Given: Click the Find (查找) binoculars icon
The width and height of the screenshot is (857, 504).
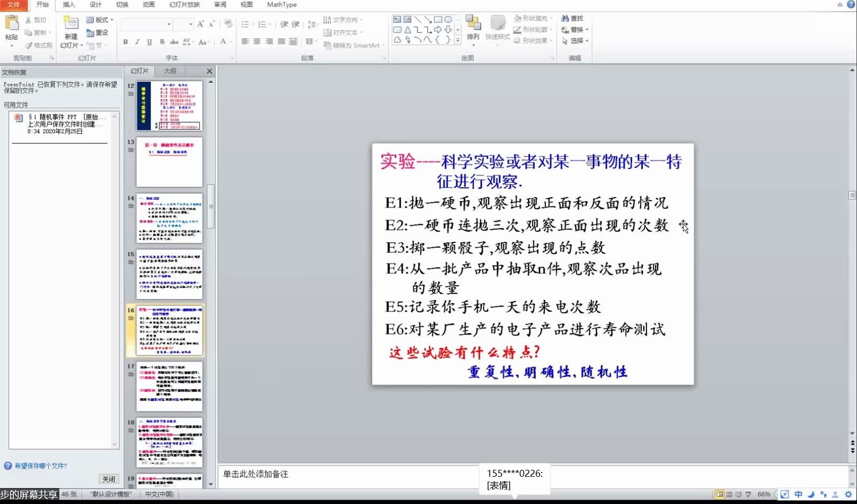Looking at the screenshot, I should coord(565,18).
